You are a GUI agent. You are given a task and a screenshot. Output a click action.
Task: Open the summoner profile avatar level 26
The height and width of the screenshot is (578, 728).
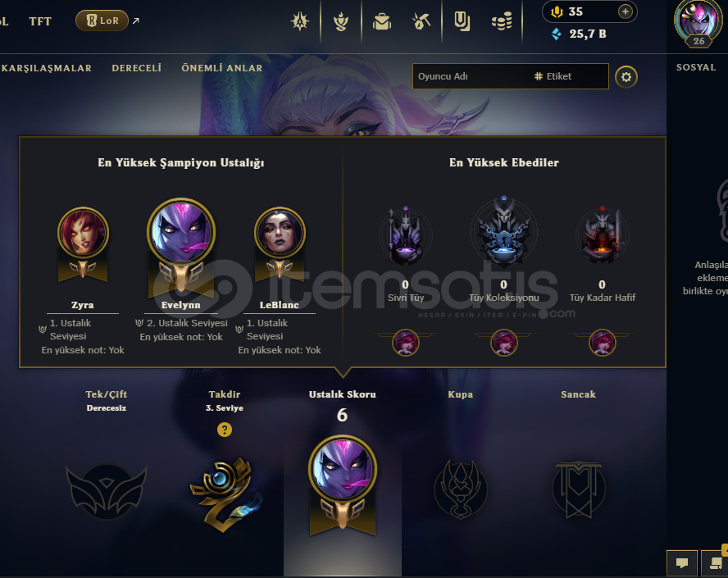click(698, 22)
